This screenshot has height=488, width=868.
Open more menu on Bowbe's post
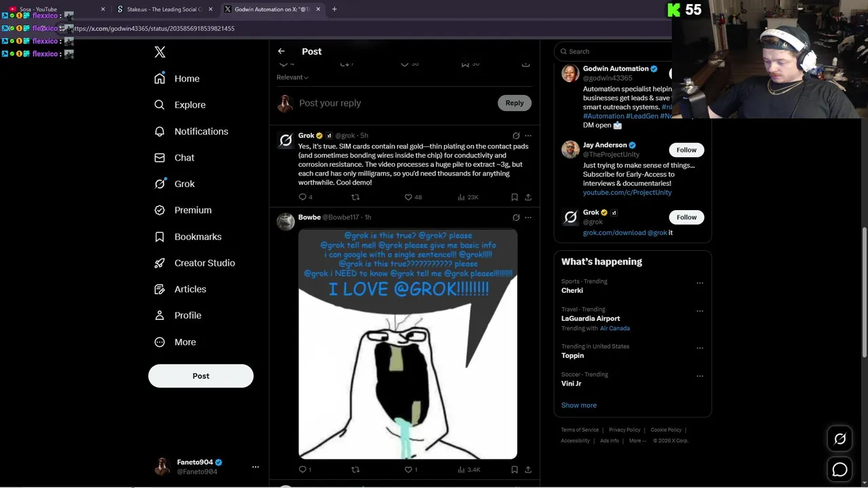tap(528, 218)
